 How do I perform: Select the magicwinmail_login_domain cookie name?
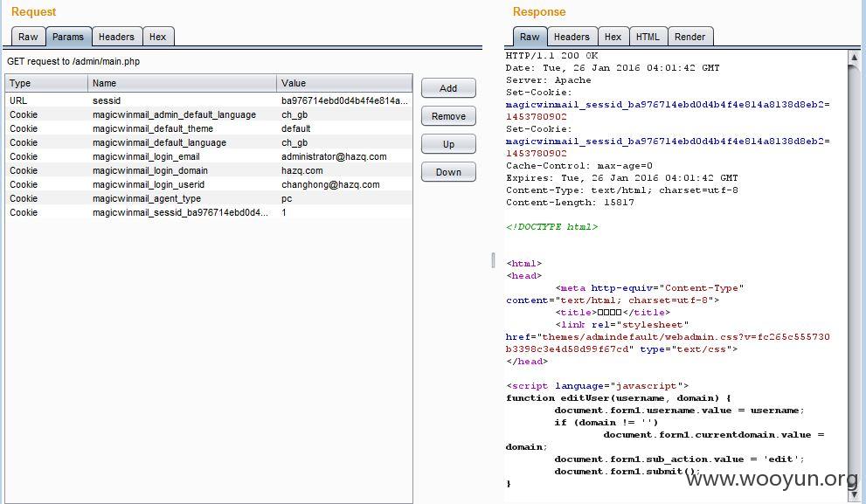(x=150, y=170)
